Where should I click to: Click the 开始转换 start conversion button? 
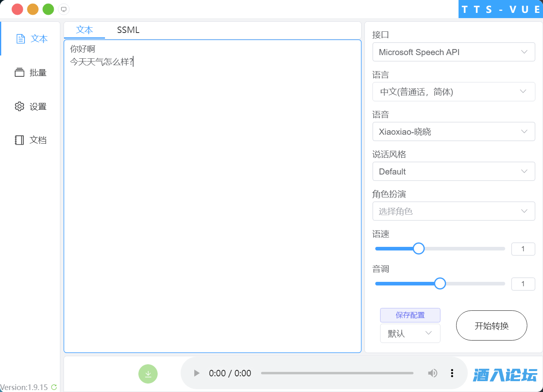(491, 326)
